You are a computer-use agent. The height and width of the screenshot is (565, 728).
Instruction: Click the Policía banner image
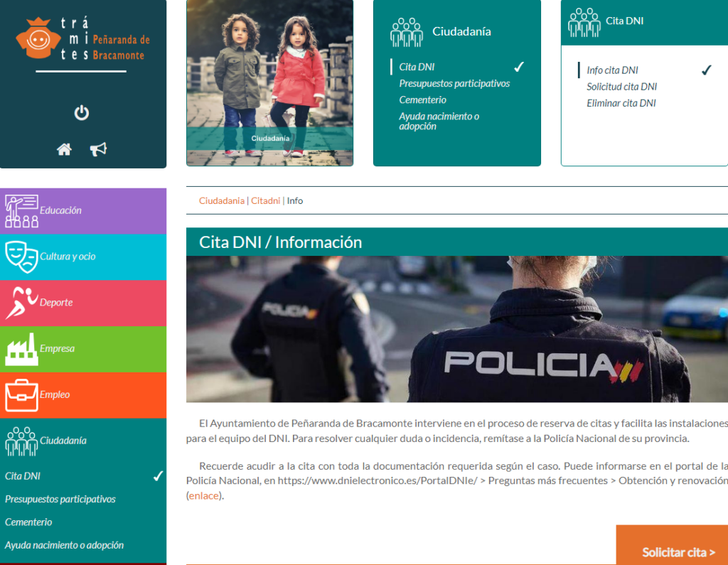point(457,329)
